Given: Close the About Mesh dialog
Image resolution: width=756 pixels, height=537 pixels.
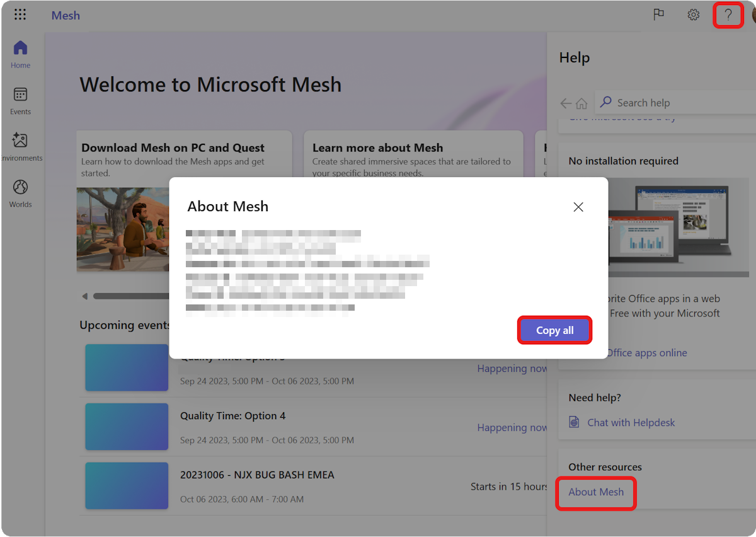Looking at the screenshot, I should click(578, 206).
